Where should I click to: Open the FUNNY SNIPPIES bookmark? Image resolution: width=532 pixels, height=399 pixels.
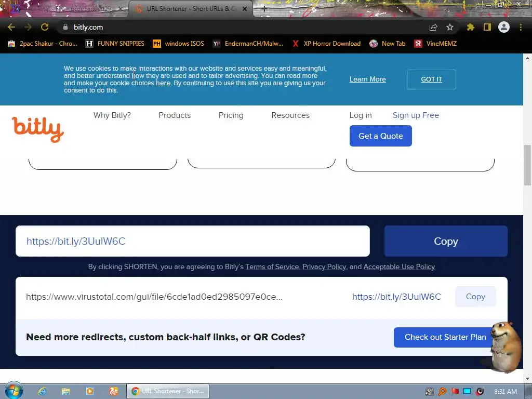point(115,44)
